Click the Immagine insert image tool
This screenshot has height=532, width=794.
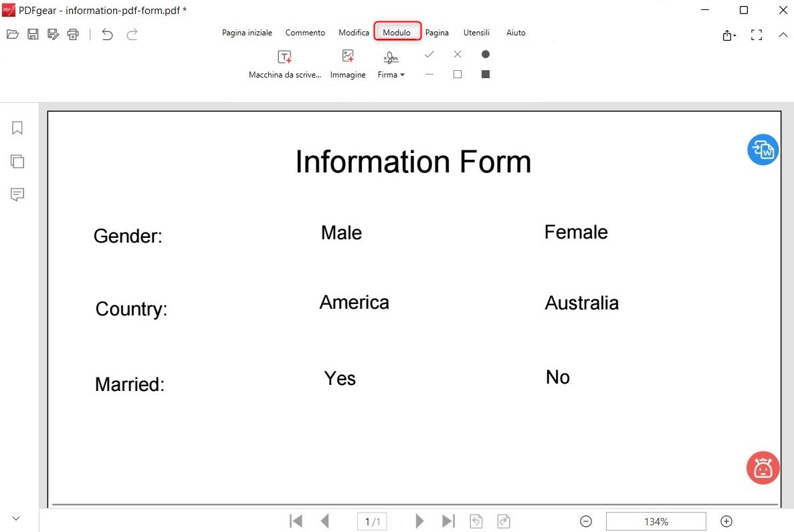[348, 63]
